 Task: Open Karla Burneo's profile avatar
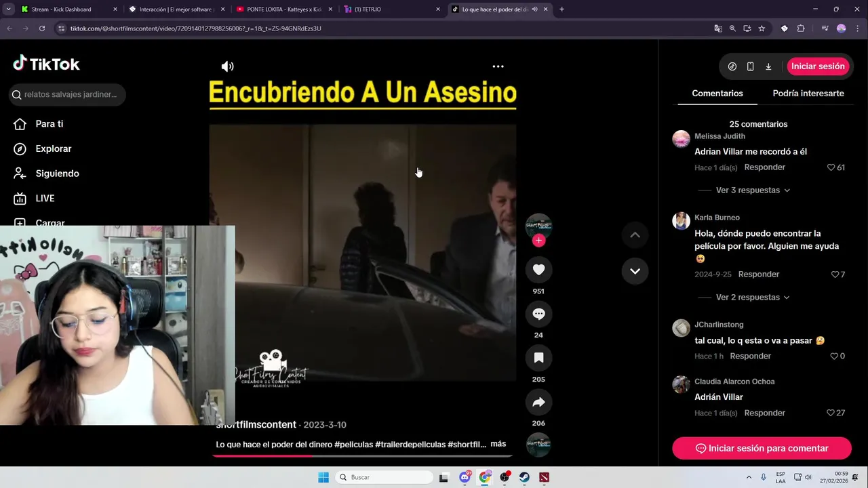pos(681,220)
